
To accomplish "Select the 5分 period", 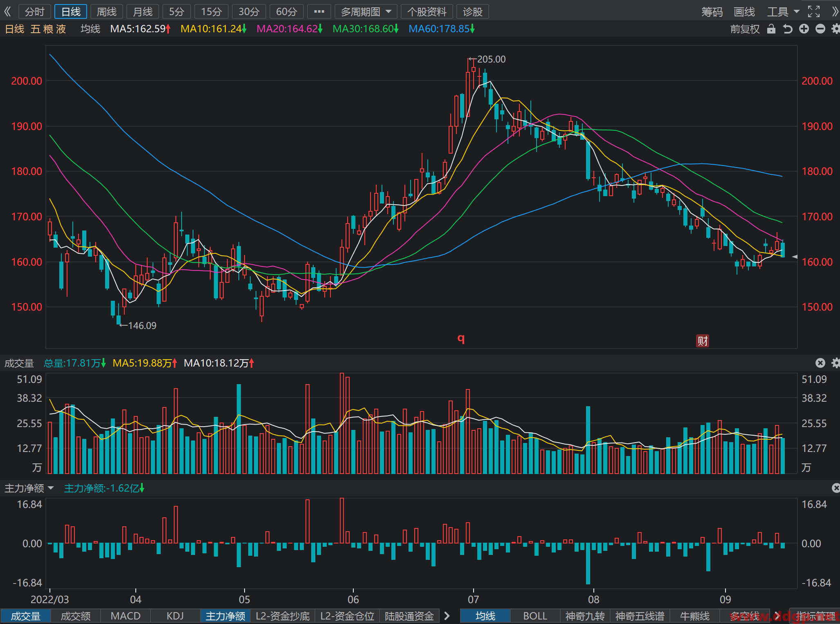I will [177, 11].
